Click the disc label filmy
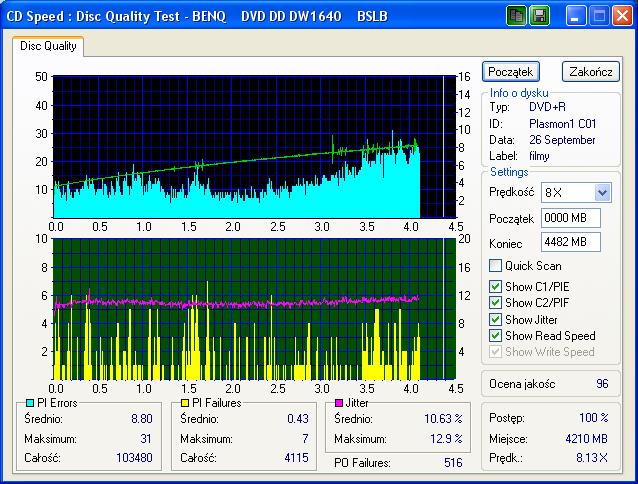This screenshot has width=638, height=484. 539,156
